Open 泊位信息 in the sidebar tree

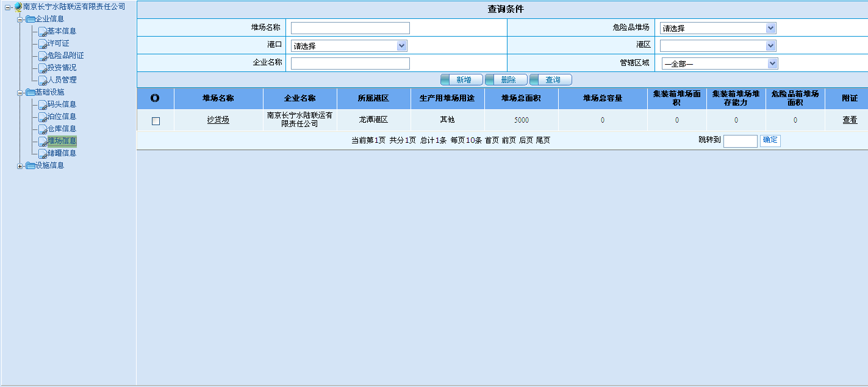(x=62, y=117)
